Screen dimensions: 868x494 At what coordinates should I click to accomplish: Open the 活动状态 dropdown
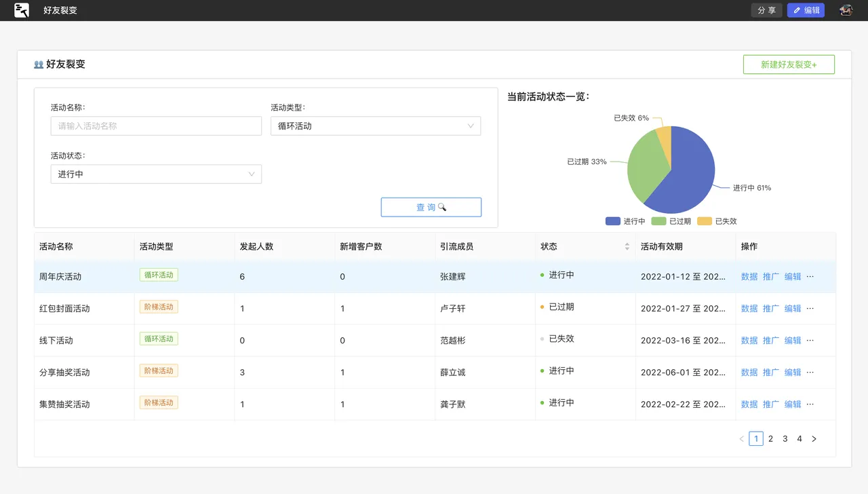coord(156,174)
